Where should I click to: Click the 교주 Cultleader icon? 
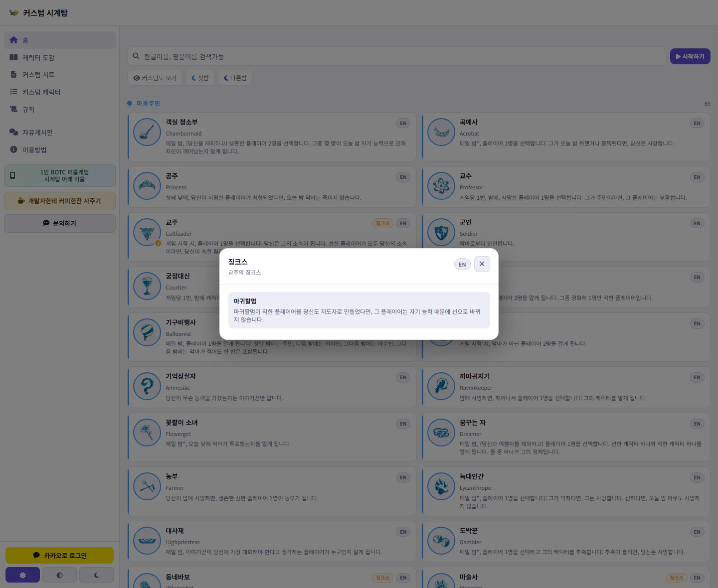(x=147, y=232)
